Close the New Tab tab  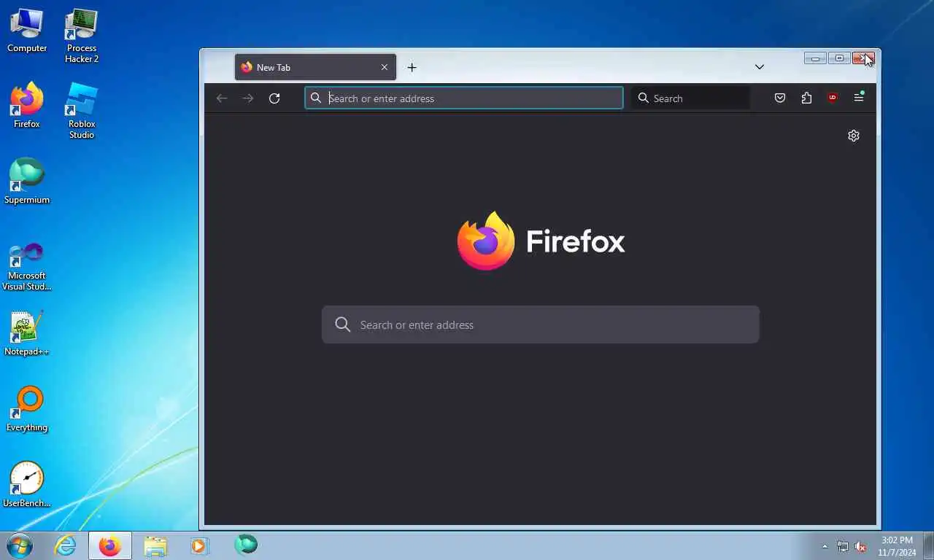click(385, 67)
